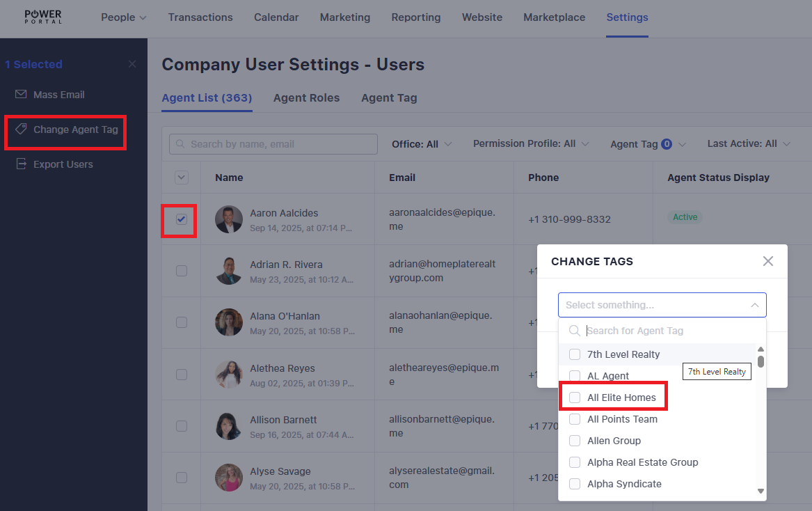Screen dimensions: 812x511
Task: Switch to the Agent Roles tab
Action: [x=306, y=98]
